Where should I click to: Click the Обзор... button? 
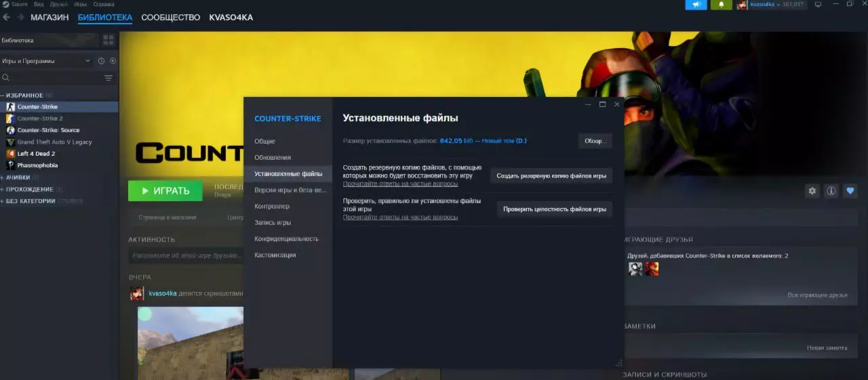(x=595, y=141)
